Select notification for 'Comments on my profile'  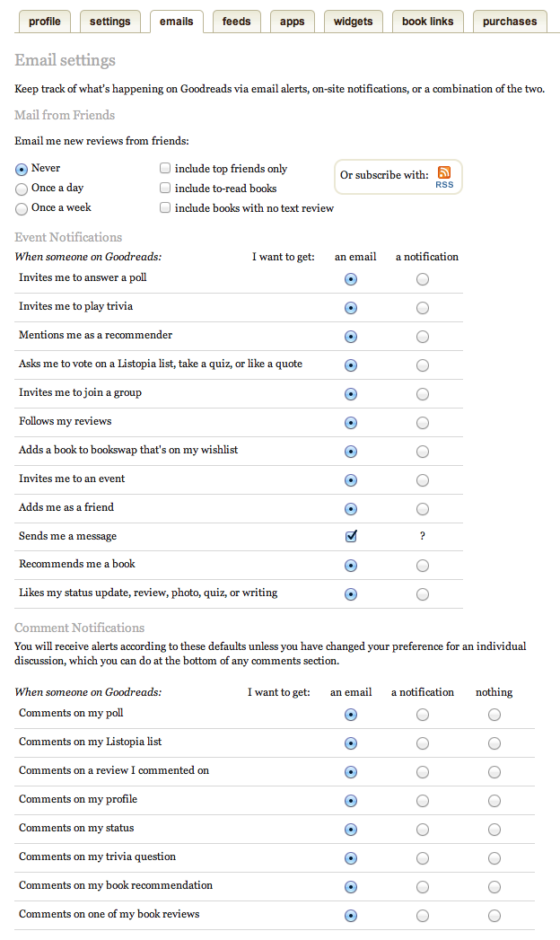click(x=423, y=800)
